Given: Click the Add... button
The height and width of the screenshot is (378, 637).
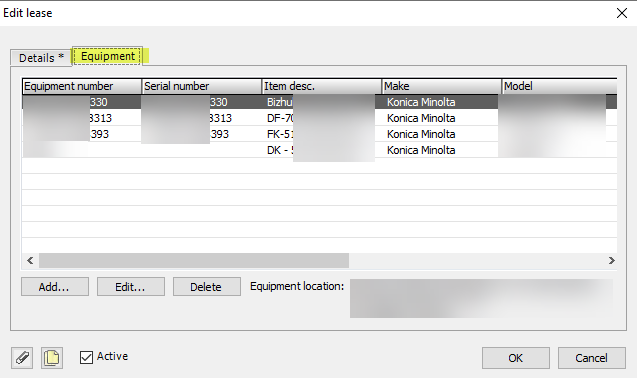Looking at the screenshot, I should 55,287.
